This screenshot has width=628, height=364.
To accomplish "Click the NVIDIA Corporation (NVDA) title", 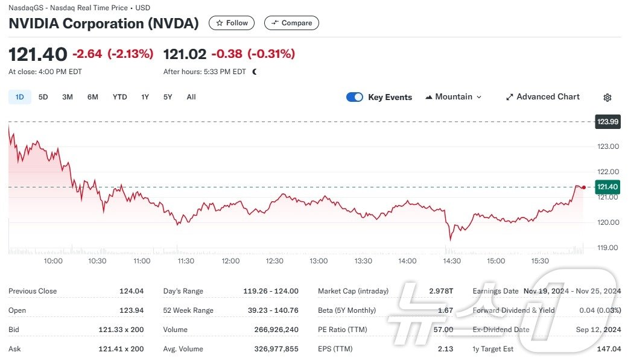I will [x=104, y=23].
